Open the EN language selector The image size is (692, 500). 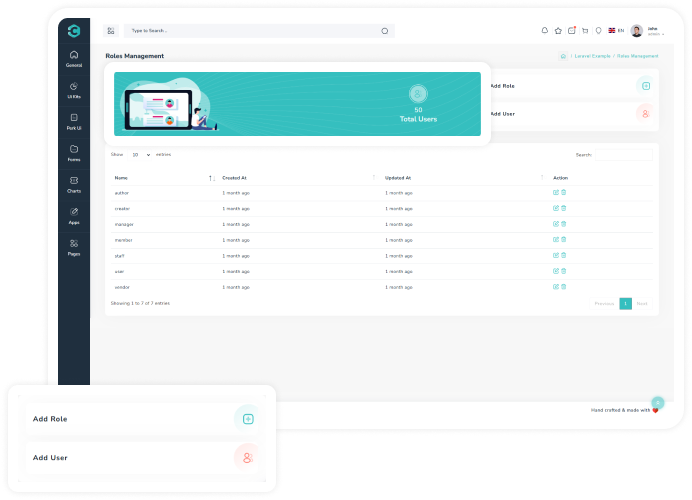click(x=616, y=31)
